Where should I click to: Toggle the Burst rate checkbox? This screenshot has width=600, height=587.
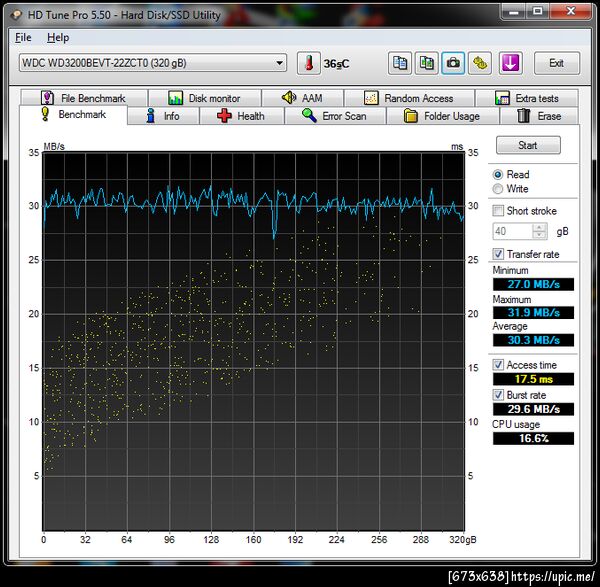[x=498, y=395]
